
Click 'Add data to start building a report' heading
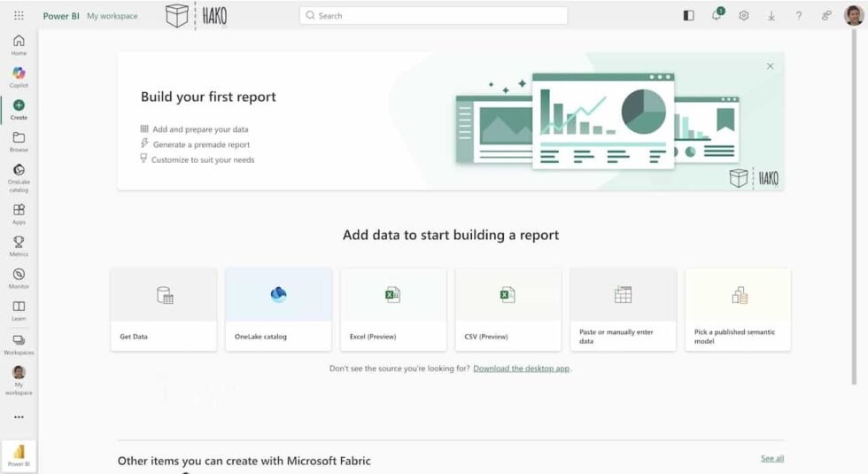coord(451,236)
